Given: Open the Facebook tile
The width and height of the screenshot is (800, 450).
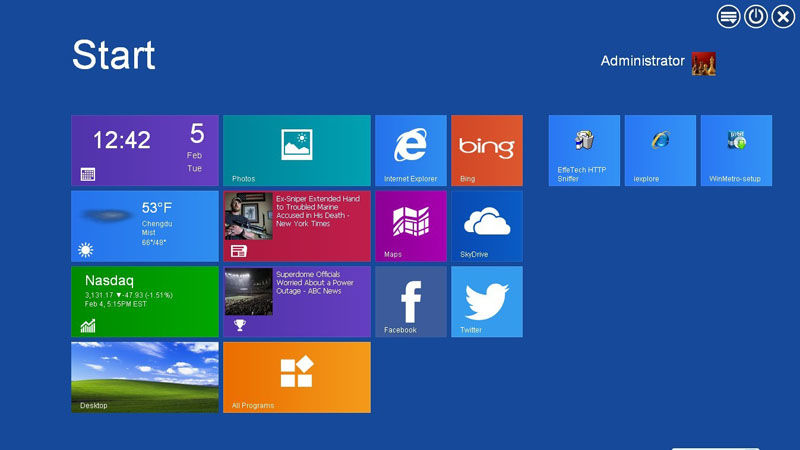Looking at the screenshot, I should pyautogui.click(x=411, y=302).
